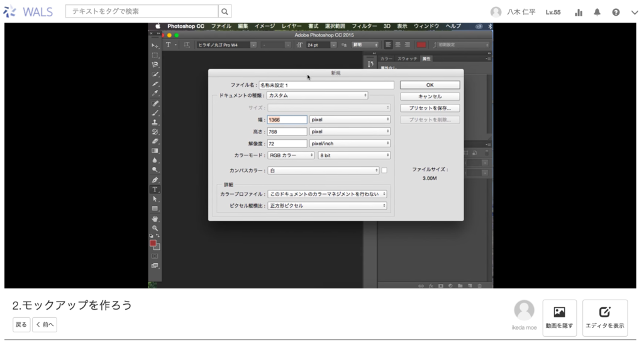Image resolution: width=644 pixels, height=350 pixels.
Task: Open WALS help question mark
Action: click(616, 13)
